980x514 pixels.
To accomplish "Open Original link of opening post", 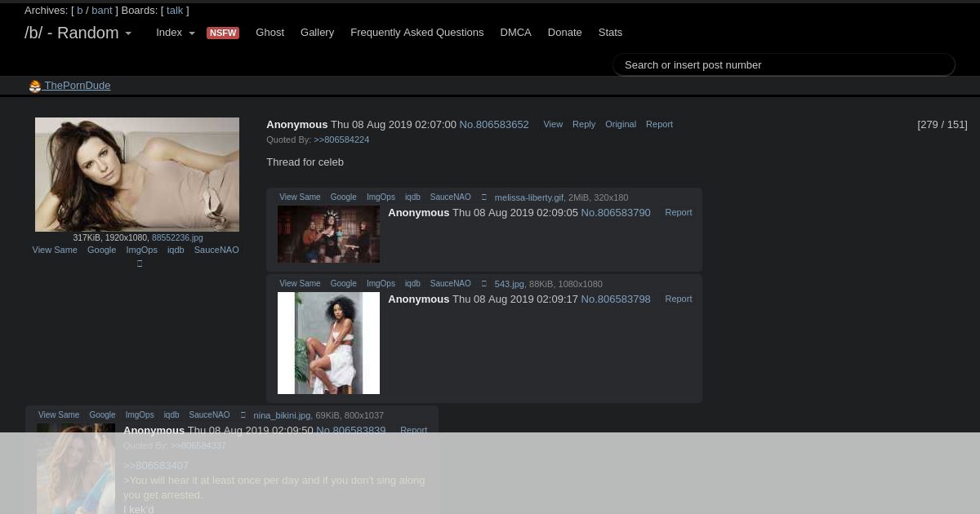I will 621,125.
